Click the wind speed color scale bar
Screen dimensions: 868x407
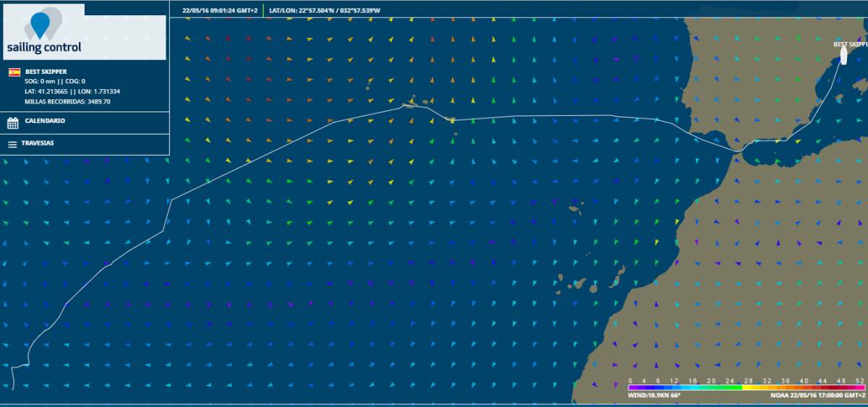pyautogui.click(x=744, y=387)
